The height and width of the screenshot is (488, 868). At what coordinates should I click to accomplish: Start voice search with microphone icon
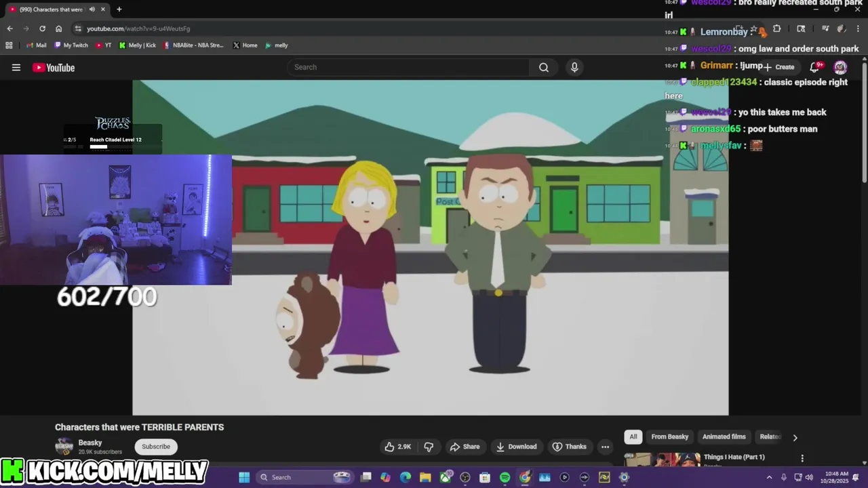(x=574, y=67)
